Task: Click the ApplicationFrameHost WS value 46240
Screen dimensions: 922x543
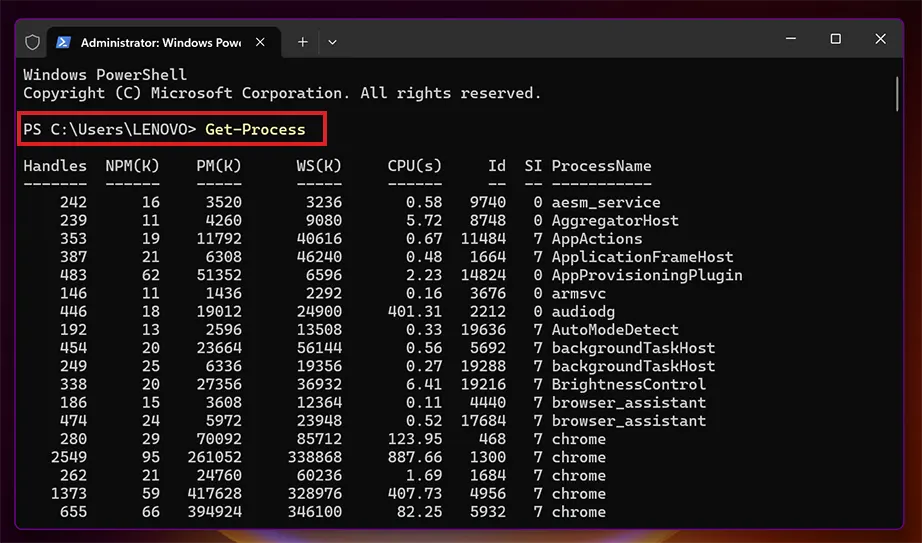Action: [x=319, y=257]
